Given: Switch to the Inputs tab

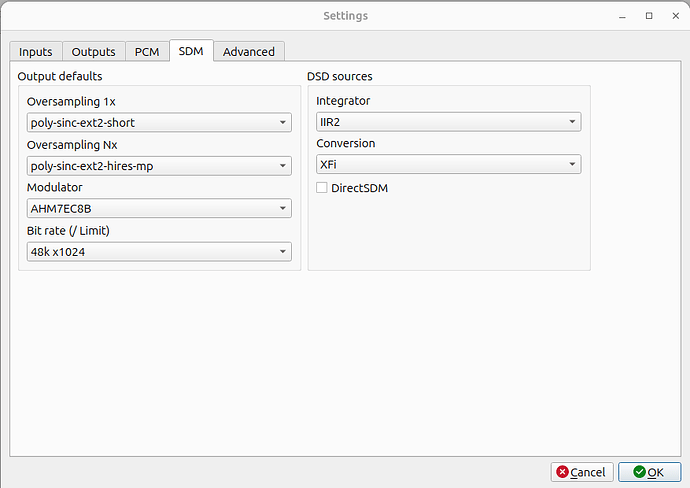Looking at the screenshot, I should [36, 51].
